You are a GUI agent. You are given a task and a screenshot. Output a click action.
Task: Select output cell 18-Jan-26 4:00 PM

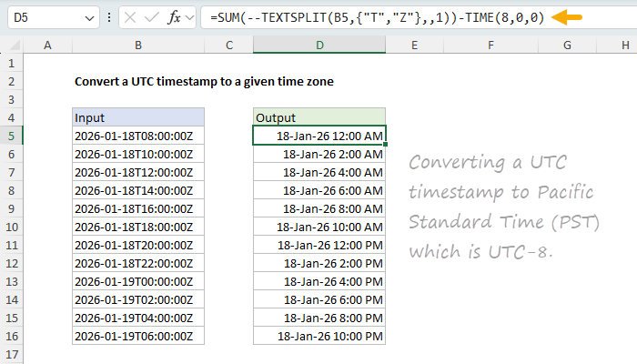coord(319,281)
